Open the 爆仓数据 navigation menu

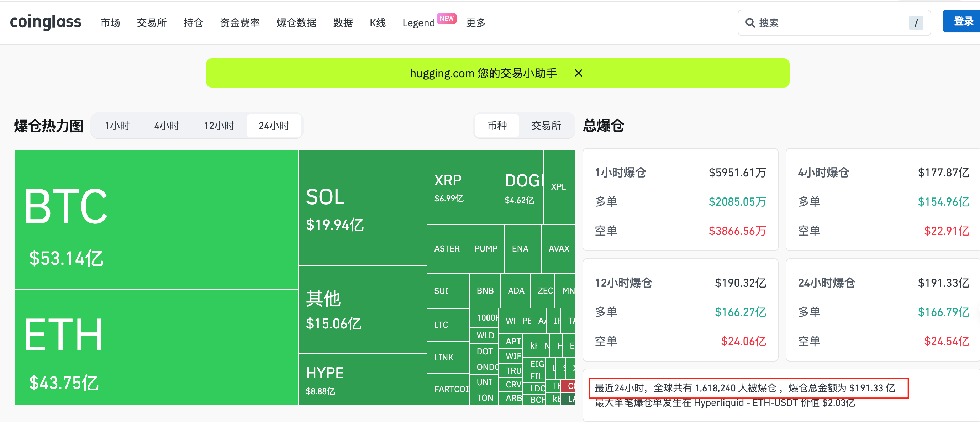tap(296, 23)
